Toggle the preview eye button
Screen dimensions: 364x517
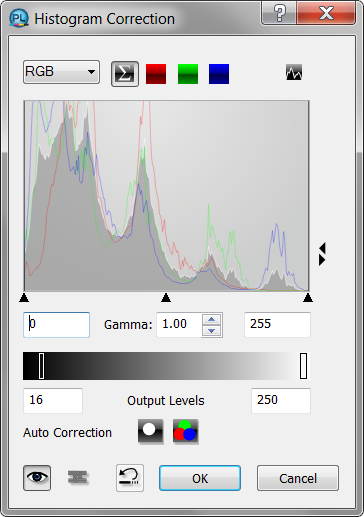tap(37, 478)
